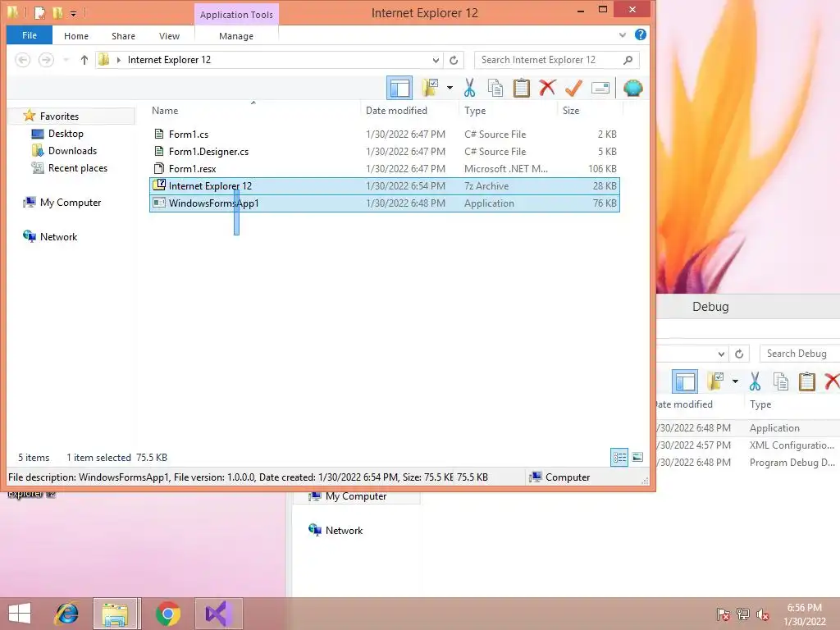The image size is (840, 630).
Task: Refresh the Internet Explorer 12 folder
Action: [454, 60]
